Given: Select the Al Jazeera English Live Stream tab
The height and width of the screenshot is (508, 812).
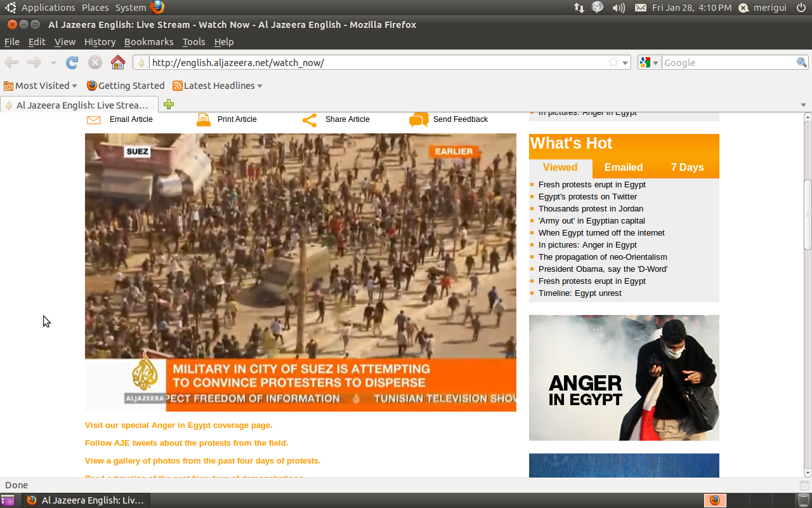Looking at the screenshot, I should point(79,105).
